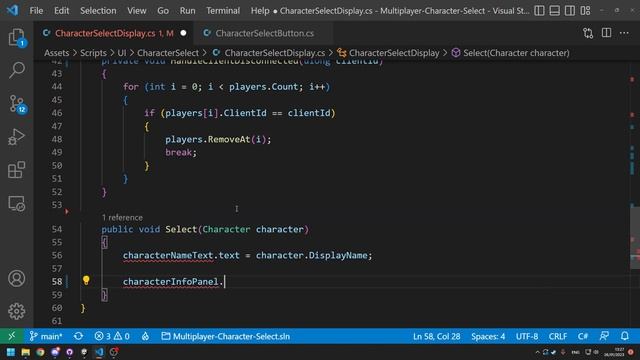
Task: Open the editor More Actions ellipsis
Action: tap(624, 33)
